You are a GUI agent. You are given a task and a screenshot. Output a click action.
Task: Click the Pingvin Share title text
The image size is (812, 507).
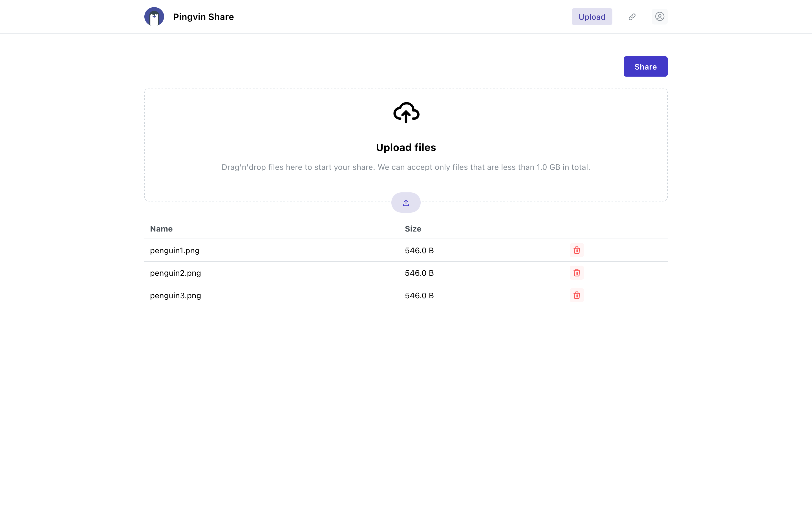pyautogui.click(x=203, y=17)
